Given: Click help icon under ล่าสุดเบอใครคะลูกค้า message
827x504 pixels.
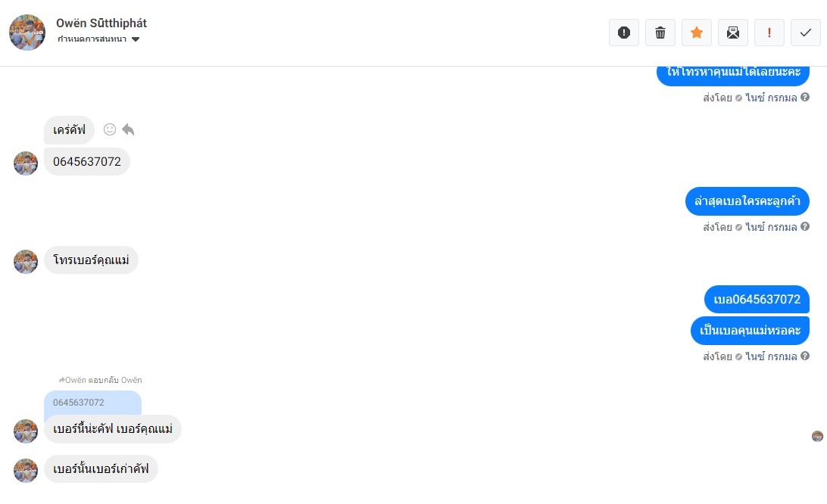Looking at the screenshot, I should tap(805, 227).
